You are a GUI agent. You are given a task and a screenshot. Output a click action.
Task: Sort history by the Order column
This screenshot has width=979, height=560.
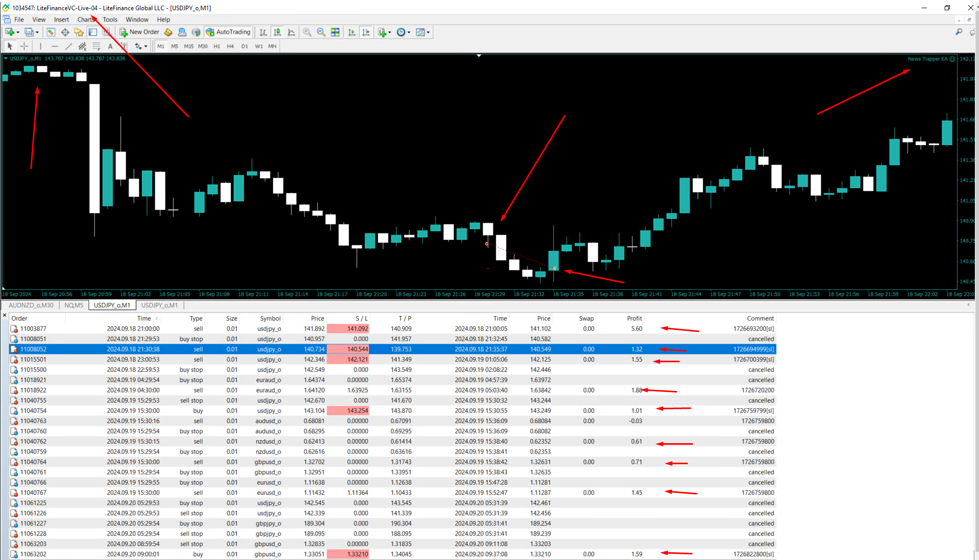tap(19, 318)
